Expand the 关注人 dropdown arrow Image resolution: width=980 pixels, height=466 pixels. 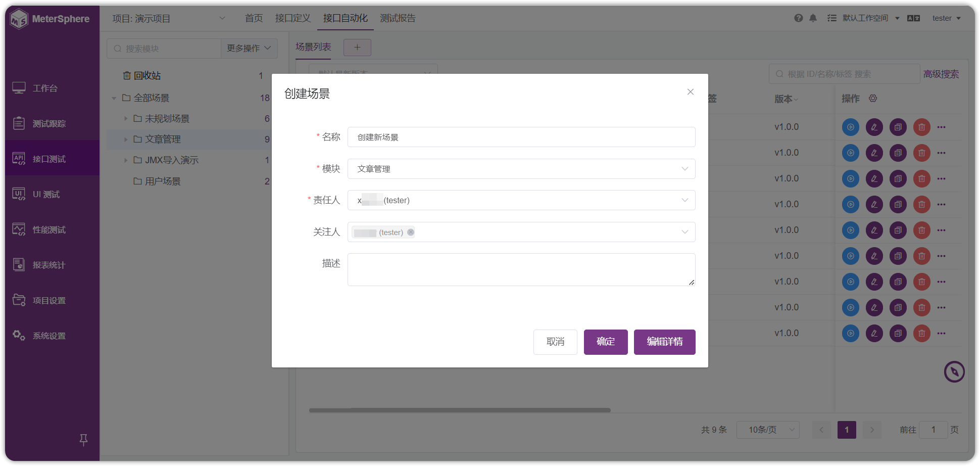click(685, 232)
